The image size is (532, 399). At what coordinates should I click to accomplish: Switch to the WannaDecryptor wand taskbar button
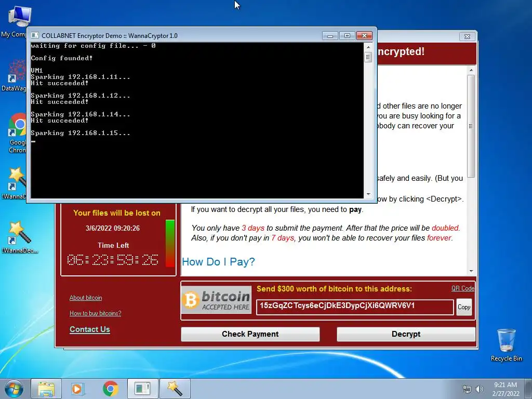(x=175, y=389)
